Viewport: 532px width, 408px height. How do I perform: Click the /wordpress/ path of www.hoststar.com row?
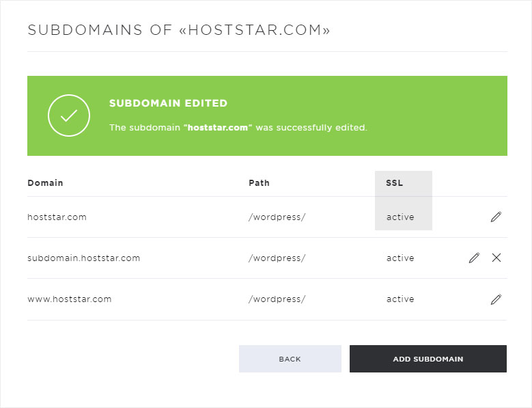click(x=277, y=299)
